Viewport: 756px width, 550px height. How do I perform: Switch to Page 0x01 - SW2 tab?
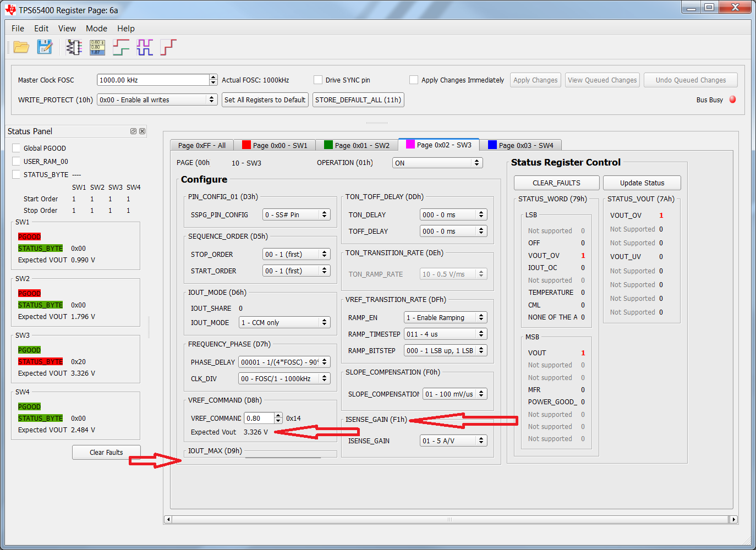pyautogui.click(x=357, y=145)
